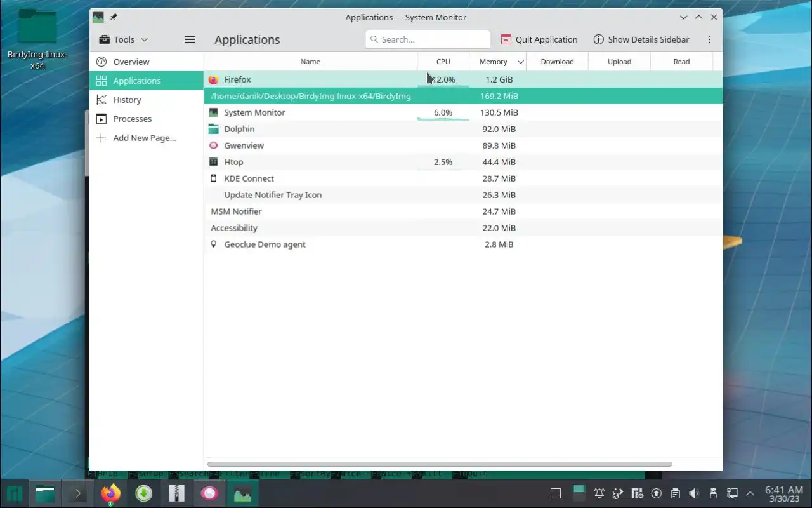Click Dolphin's 92.0 MiB memory value
Viewport: 812px width, 508px height.
point(499,129)
